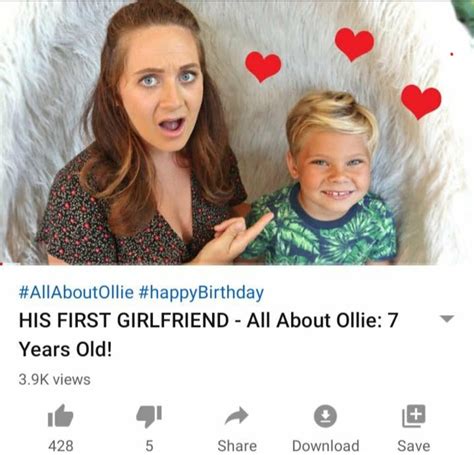Click the 428 likes count
The height and width of the screenshot is (455, 474).
tap(61, 446)
